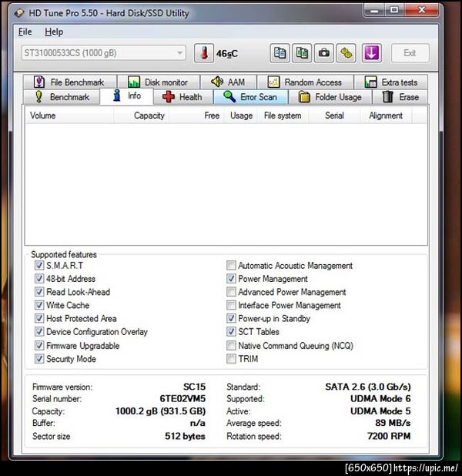Toggle the Host Protected Area checkbox

[39, 318]
